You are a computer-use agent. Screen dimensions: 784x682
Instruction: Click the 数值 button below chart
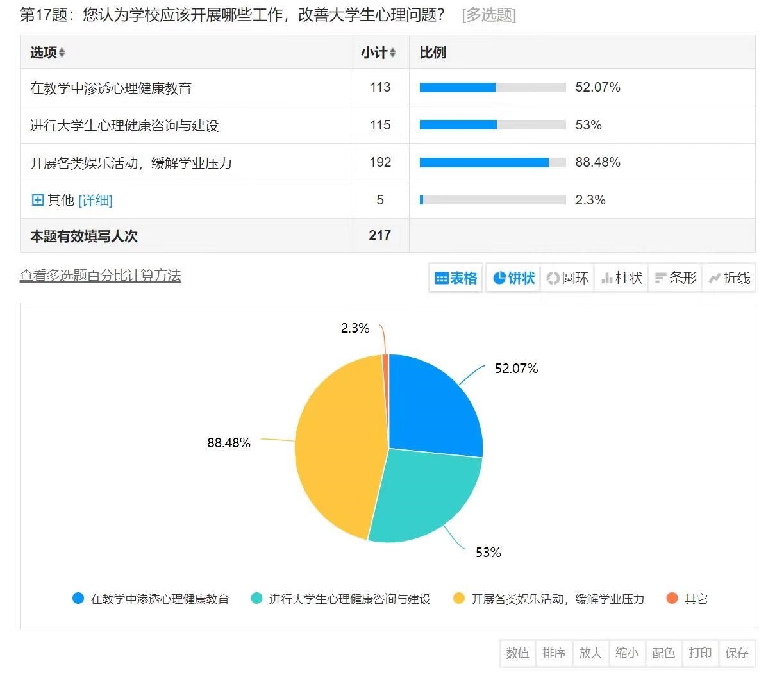pyautogui.click(x=517, y=653)
